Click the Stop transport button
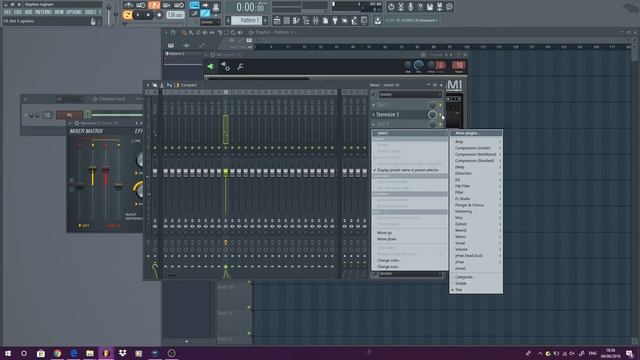 (149, 15)
